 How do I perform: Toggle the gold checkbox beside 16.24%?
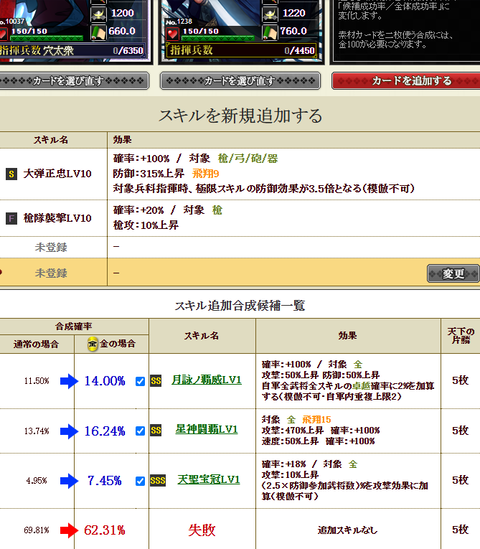click(x=140, y=431)
